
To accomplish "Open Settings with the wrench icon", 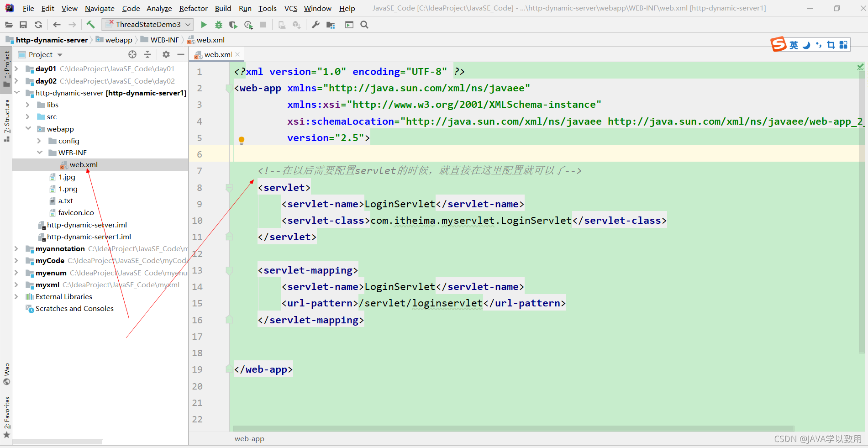I will pyautogui.click(x=316, y=25).
